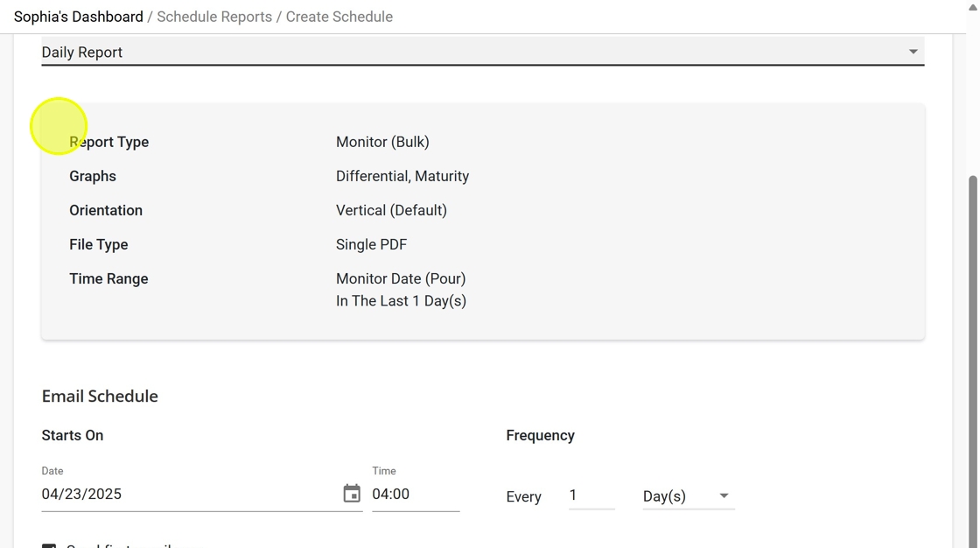The image size is (980, 548).
Task: Click the Frequency label
Action: (x=540, y=435)
